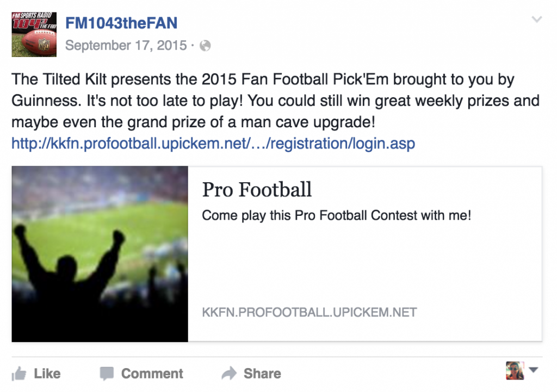Open the Pro Football preview title

[x=257, y=190]
